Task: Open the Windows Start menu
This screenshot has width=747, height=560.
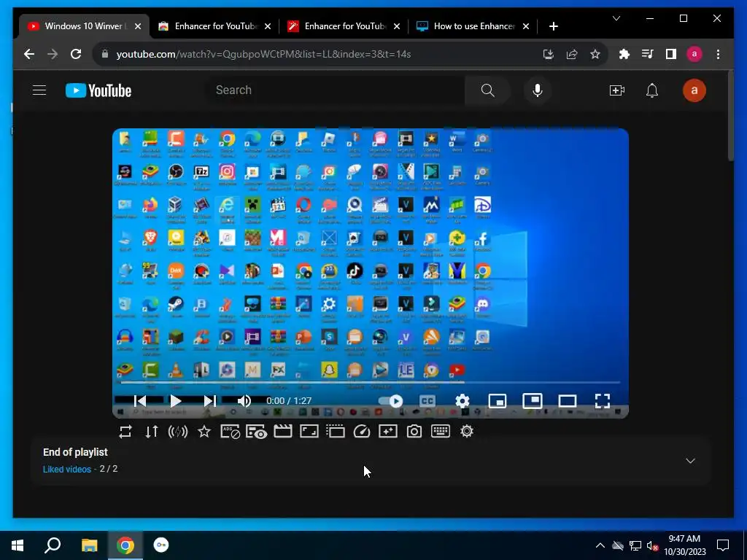Action: (x=18, y=545)
